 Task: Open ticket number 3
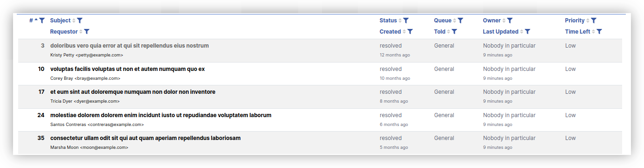tap(43, 46)
